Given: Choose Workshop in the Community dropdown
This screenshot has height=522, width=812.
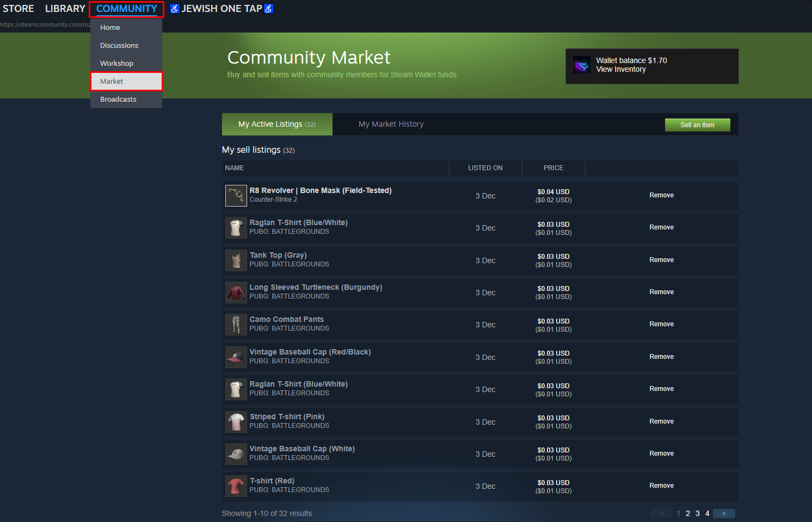Looking at the screenshot, I should click(116, 63).
